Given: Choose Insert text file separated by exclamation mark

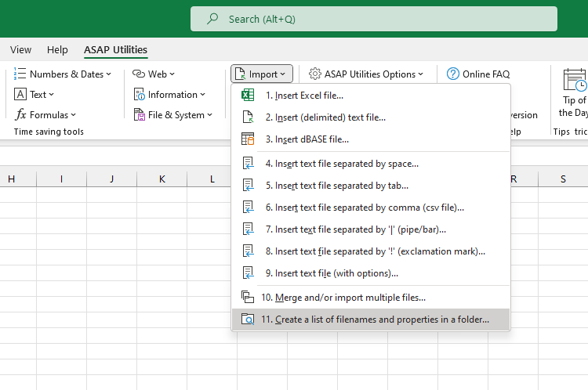Looking at the screenshot, I should click(371, 251).
